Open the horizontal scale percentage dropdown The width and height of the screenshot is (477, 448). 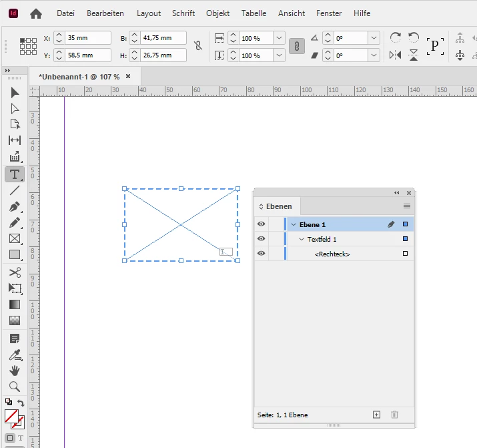(279, 38)
